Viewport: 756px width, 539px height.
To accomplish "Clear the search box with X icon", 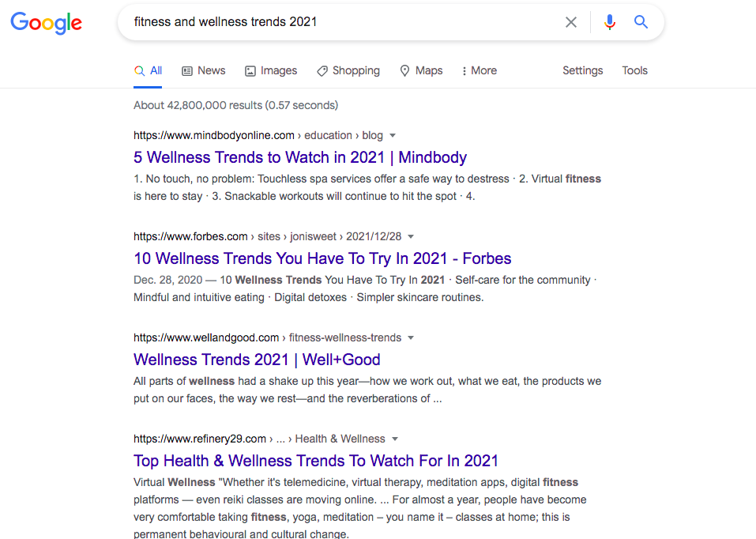I will tap(571, 22).
